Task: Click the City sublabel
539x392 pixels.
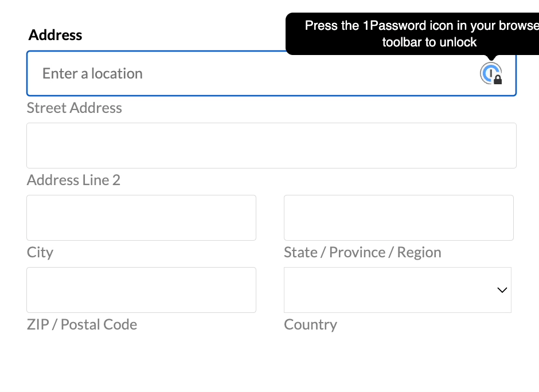Action: (x=40, y=253)
